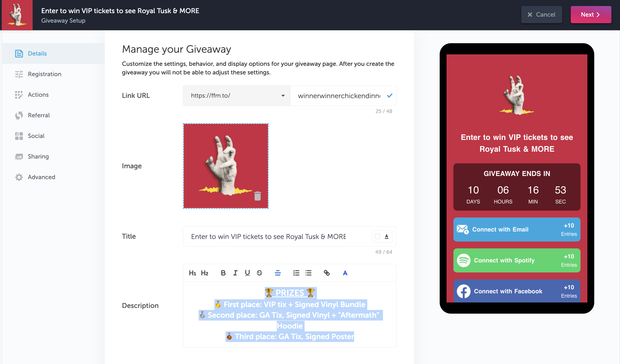The image size is (620, 364).
Task: Click the ordered list icon
Action: click(296, 272)
